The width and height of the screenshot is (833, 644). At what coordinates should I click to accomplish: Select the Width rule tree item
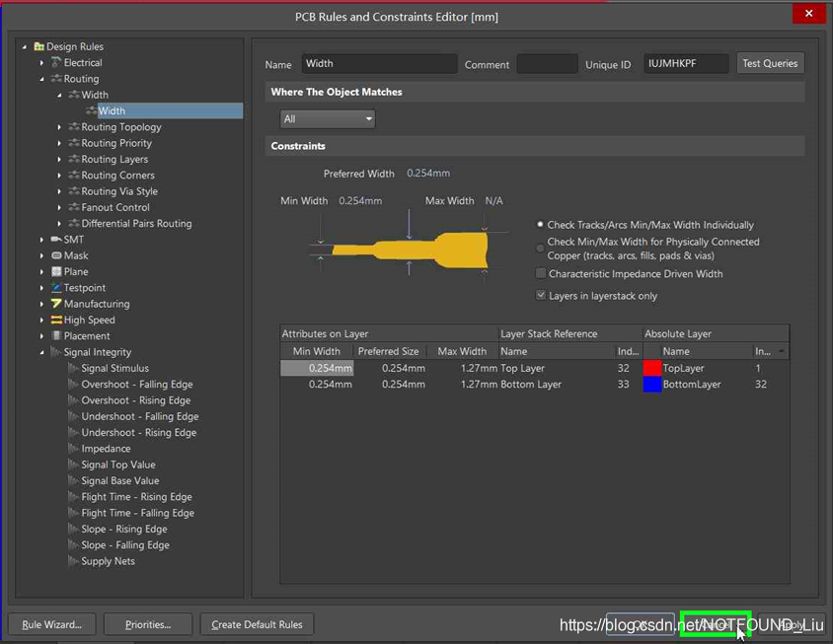170,111
